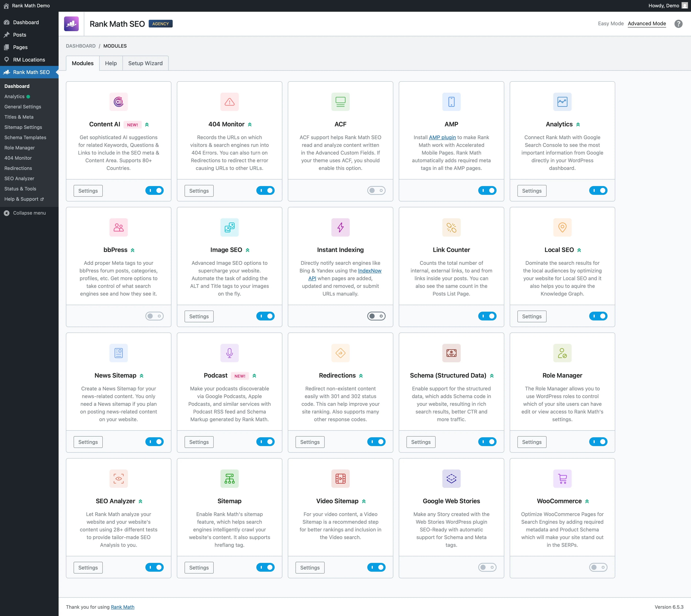The image size is (691, 616).
Task: Click the Rank Math SEO logo icon
Action: coord(71,24)
